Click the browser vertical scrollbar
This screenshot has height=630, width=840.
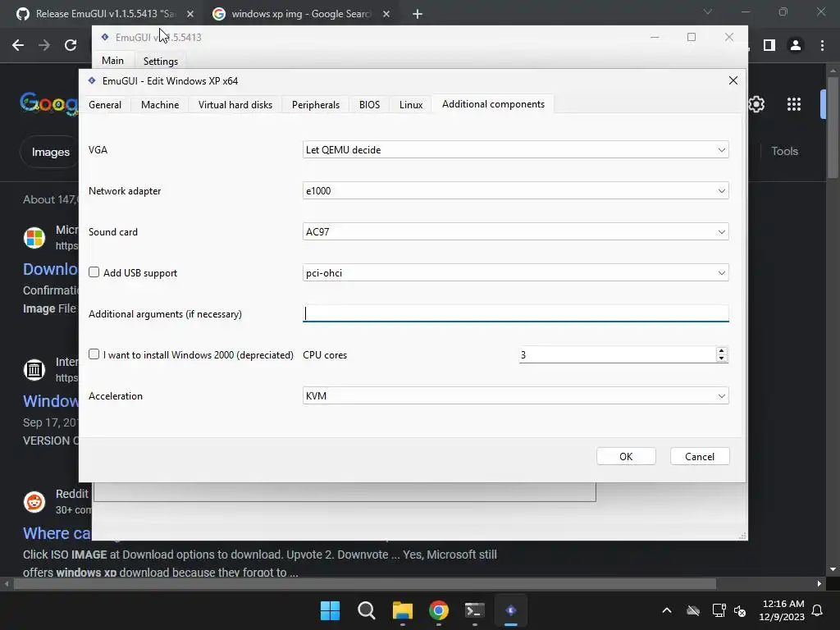833,127
